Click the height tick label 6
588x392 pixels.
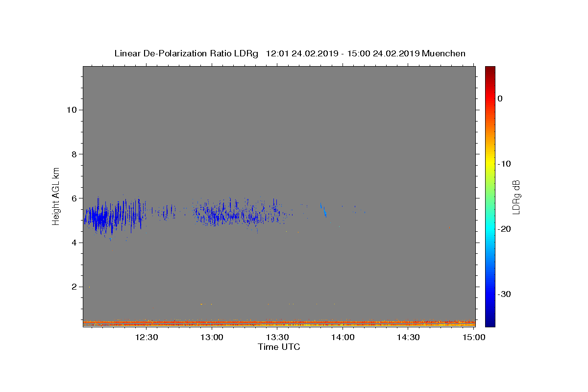click(x=74, y=198)
